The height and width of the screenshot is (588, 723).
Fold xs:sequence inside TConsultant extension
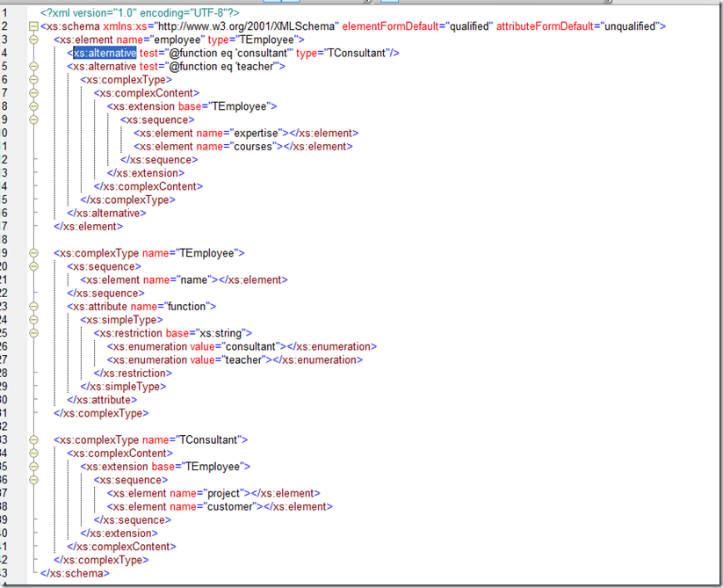click(34, 480)
